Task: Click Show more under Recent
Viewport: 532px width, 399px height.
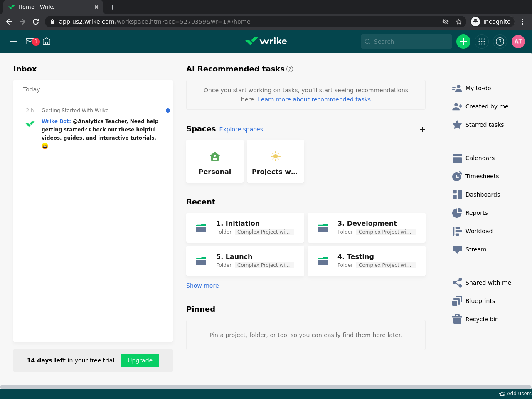Action: click(x=202, y=286)
